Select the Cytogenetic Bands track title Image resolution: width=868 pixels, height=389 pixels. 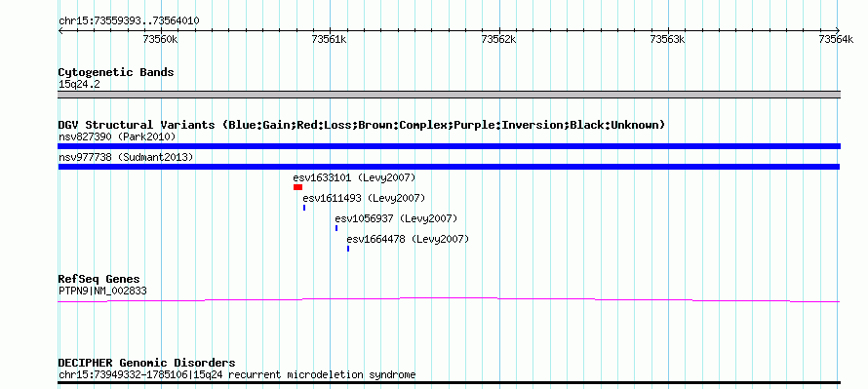click(x=116, y=72)
